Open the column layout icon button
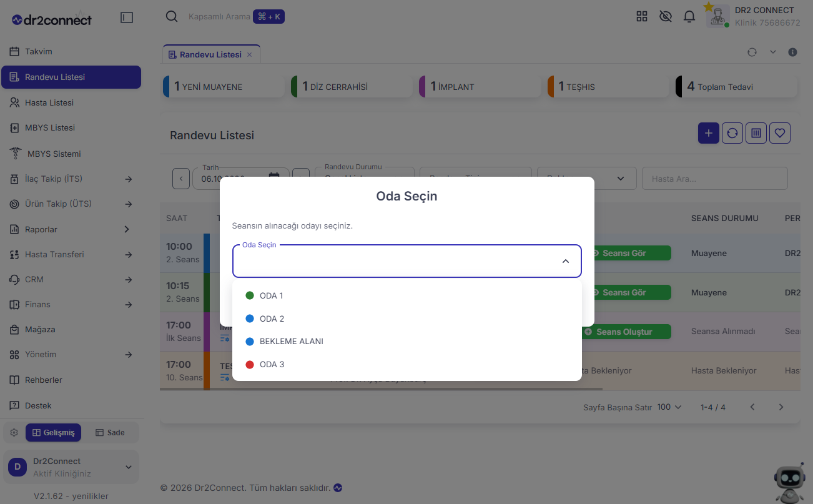The image size is (813, 504). (756, 133)
